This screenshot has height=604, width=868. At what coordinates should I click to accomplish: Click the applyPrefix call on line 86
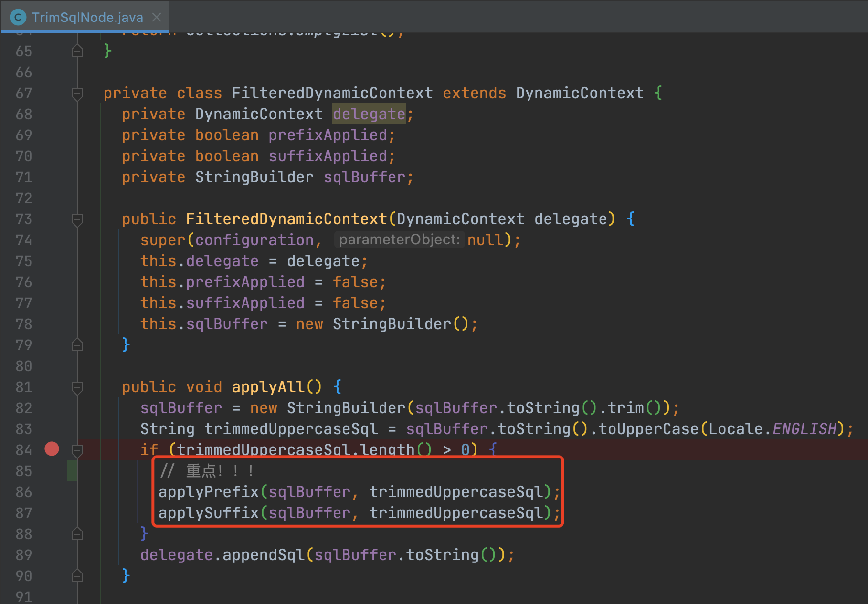tap(209, 492)
